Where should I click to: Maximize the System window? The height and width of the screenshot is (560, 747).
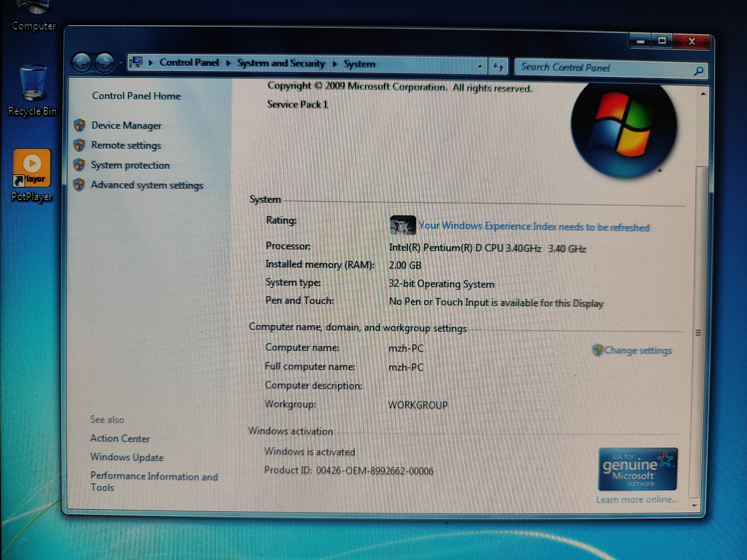pos(662,41)
